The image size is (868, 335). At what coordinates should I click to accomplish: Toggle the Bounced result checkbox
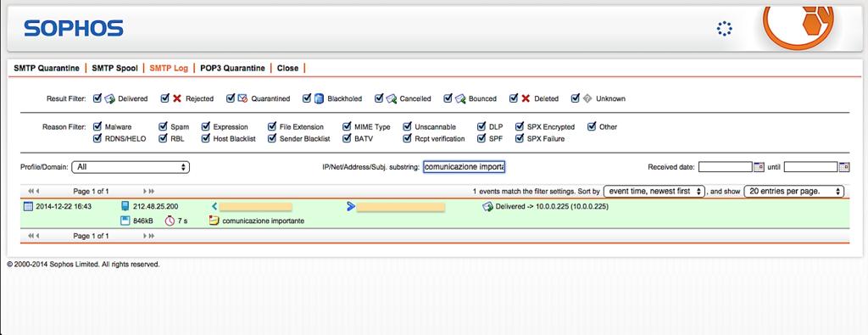pyautogui.click(x=448, y=98)
